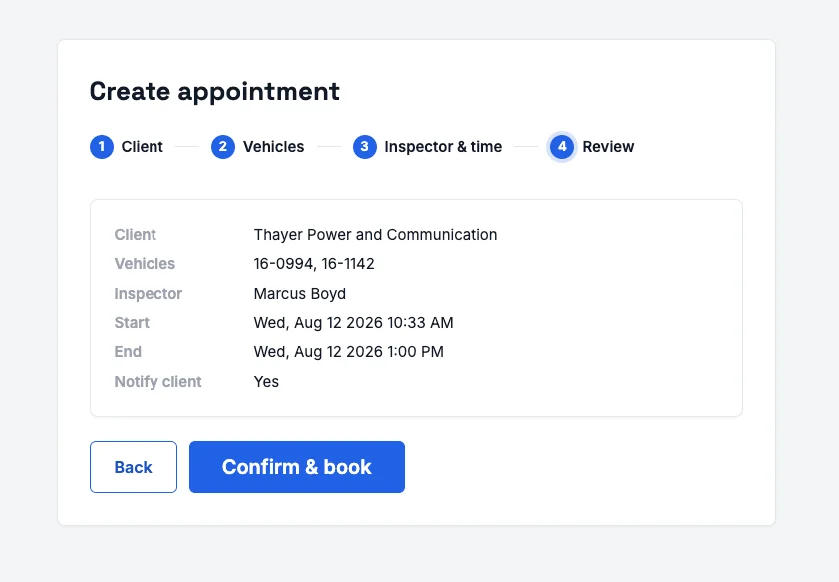Click the step 1 circle icon
This screenshot has height=582, width=839.
click(x=102, y=147)
